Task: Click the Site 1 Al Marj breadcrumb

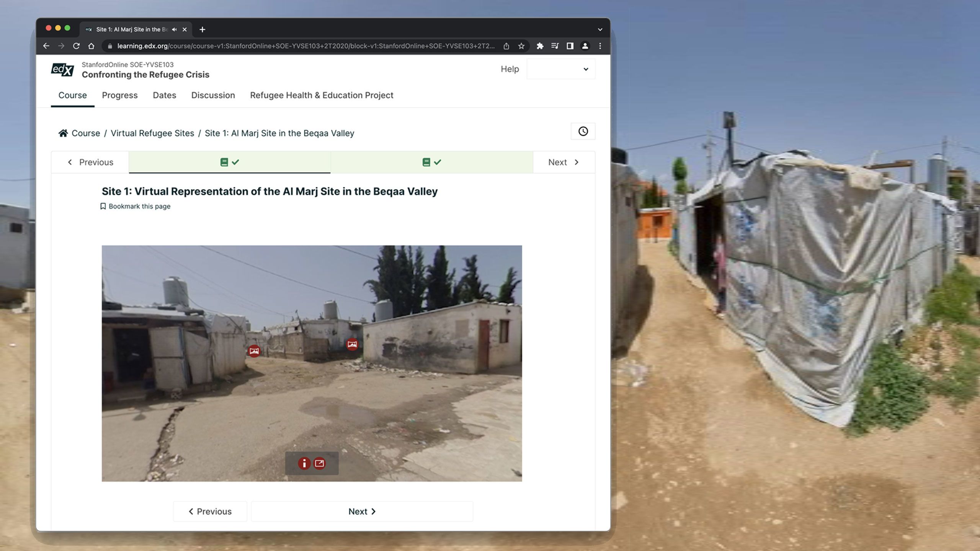Action: coord(279,133)
